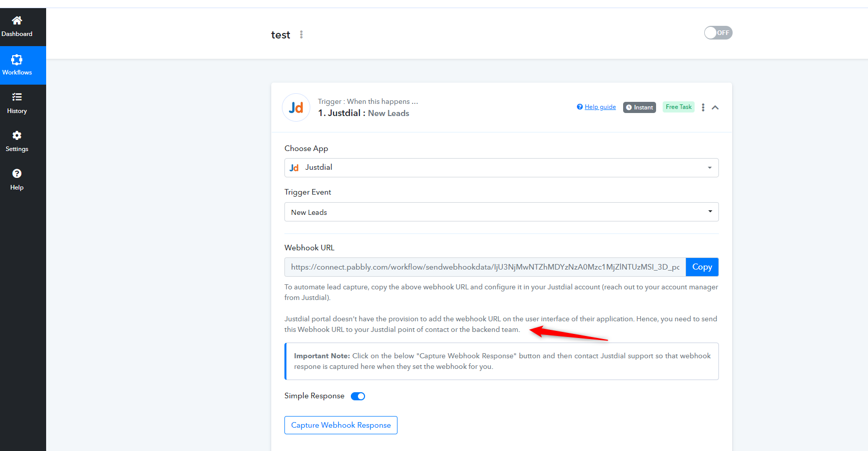The width and height of the screenshot is (868, 451).
Task: Go to Dashboard menu label
Action: 17,34
